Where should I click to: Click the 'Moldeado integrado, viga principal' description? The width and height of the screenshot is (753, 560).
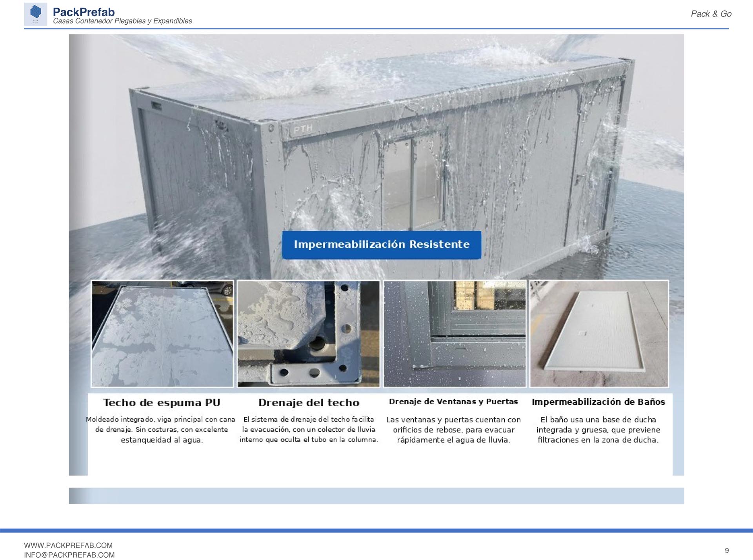click(x=160, y=430)
